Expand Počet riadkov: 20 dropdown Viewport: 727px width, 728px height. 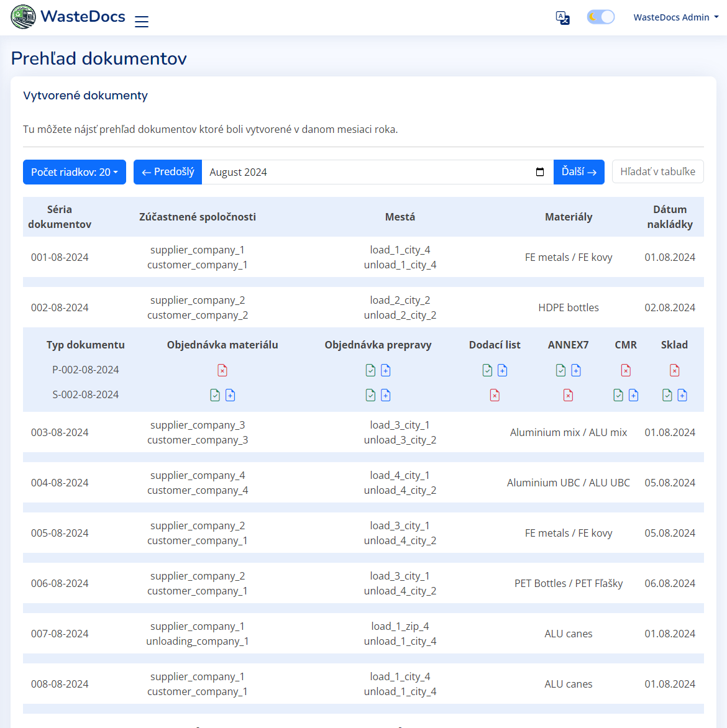pos(75,172)
